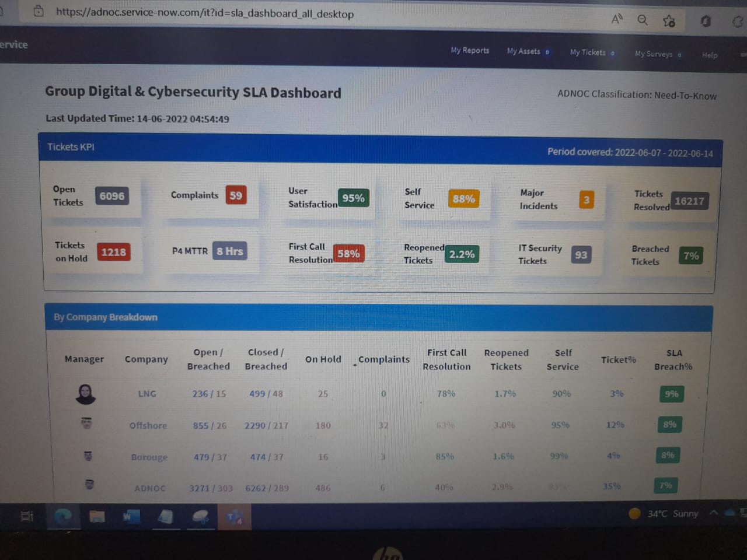Open My Surveys from the navigation bar
Viewport: 747px width, 560px height.
click(x=654, y=54)
